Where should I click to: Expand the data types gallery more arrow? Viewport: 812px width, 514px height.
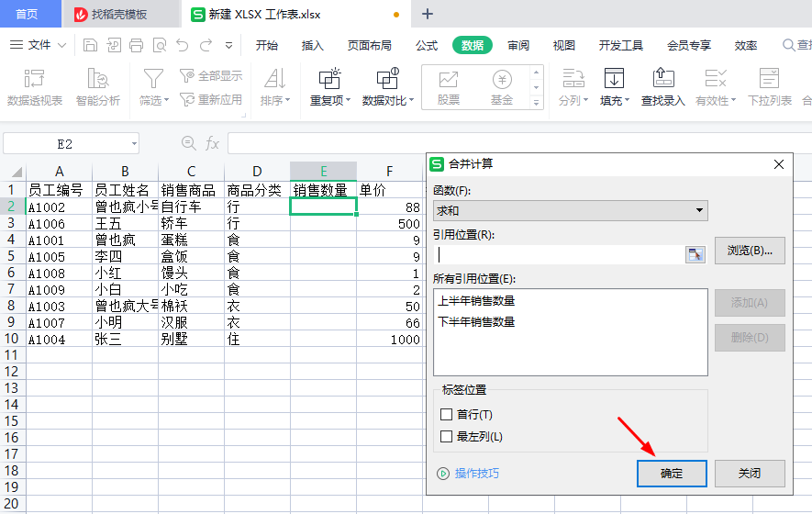[x=536, y=103]
